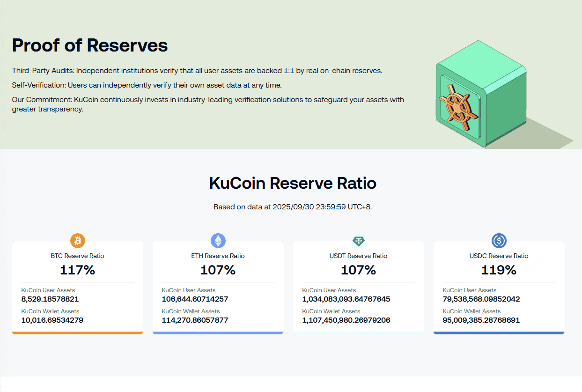Click the orange bar under BTC card
Image resolution: width=582 pixels, height=392 pixels.
point(78,333)
